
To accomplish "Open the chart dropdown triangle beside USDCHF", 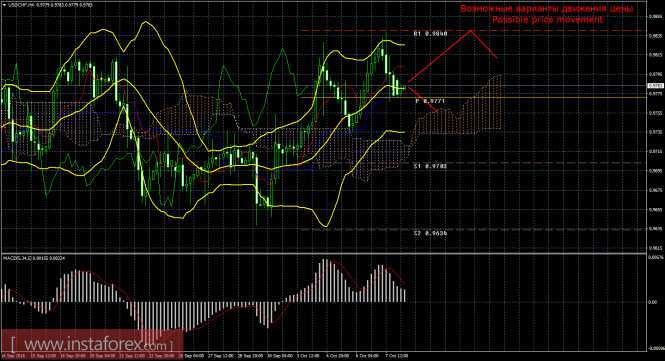I will tap(4, 5).
